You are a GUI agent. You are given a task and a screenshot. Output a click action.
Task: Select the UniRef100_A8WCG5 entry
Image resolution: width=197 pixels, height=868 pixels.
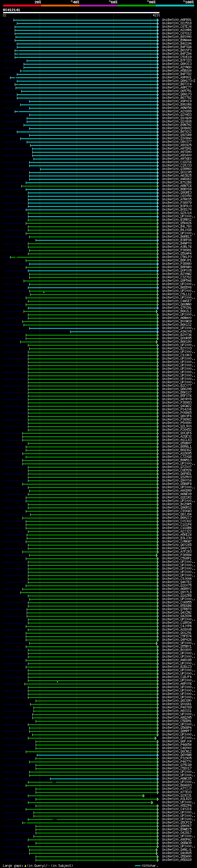pyautogui.click(x=177, y=778)
